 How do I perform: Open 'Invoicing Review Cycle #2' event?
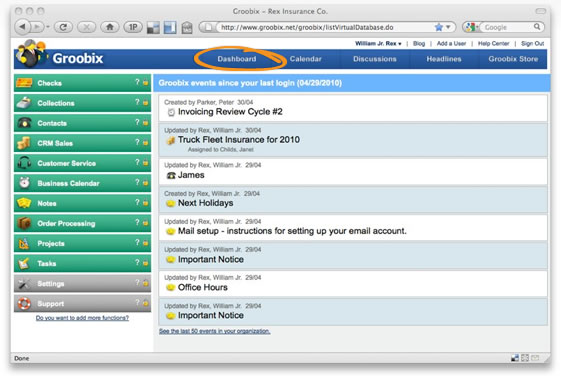point(230,112)
